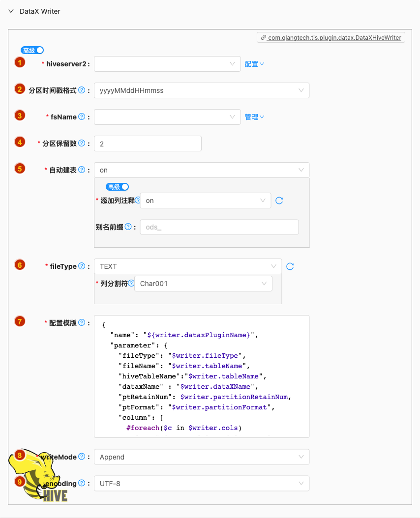Click refresh icon next to fileType dropdown

290,266
